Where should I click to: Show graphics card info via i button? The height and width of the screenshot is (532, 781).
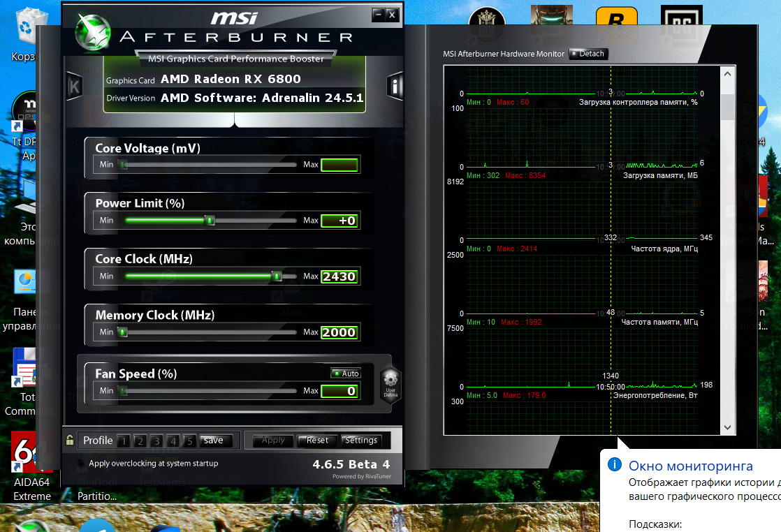(x=395, y=86)
